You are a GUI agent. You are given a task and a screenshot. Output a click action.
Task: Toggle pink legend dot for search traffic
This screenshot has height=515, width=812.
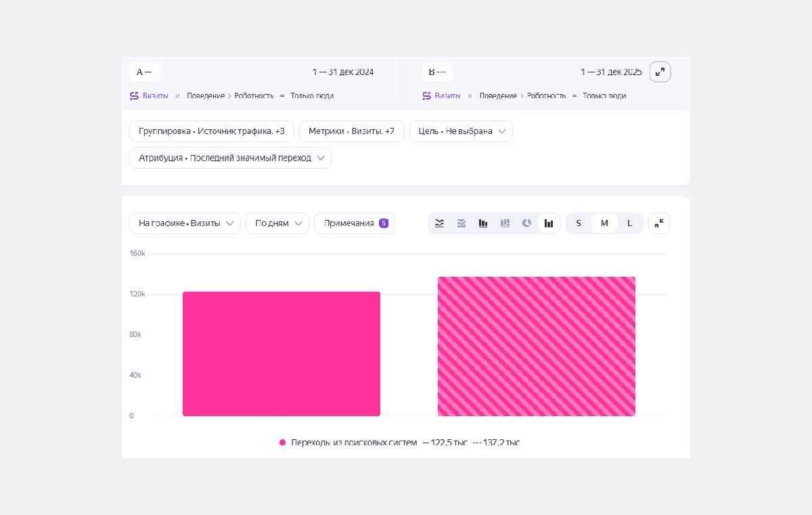pos(283,443)
